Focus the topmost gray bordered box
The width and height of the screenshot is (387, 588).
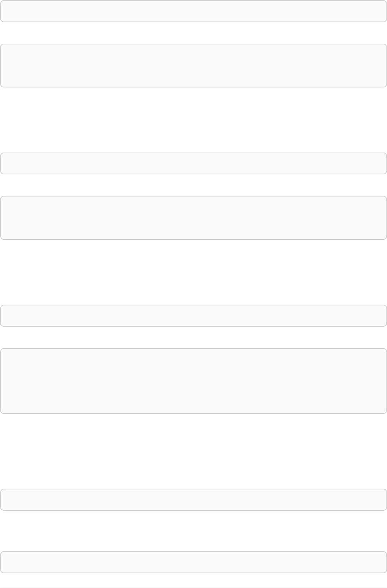[x=193, y=11]
